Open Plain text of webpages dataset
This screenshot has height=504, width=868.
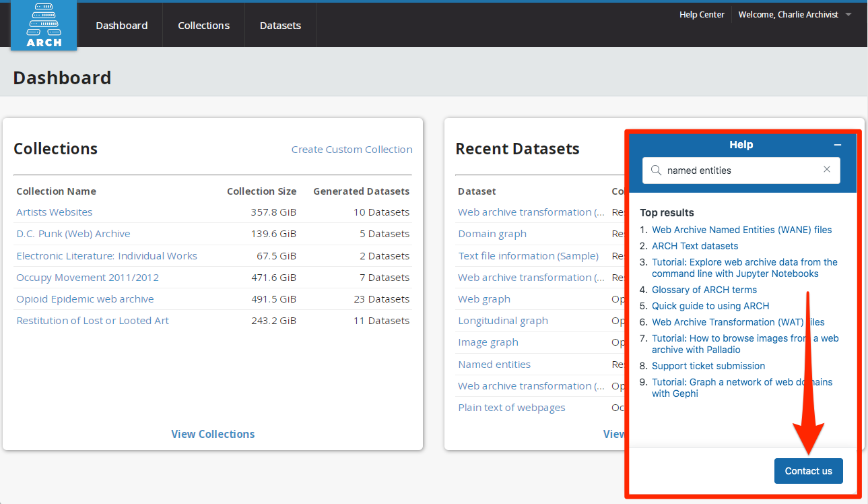(x=512, y=408)
